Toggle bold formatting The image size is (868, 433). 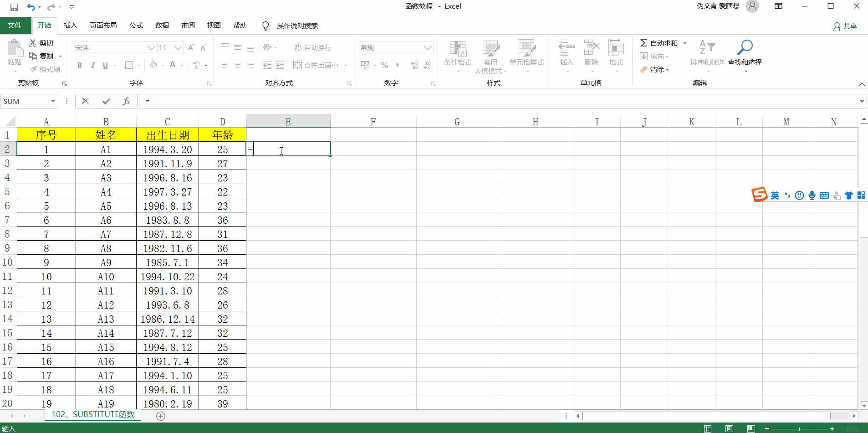79,65
